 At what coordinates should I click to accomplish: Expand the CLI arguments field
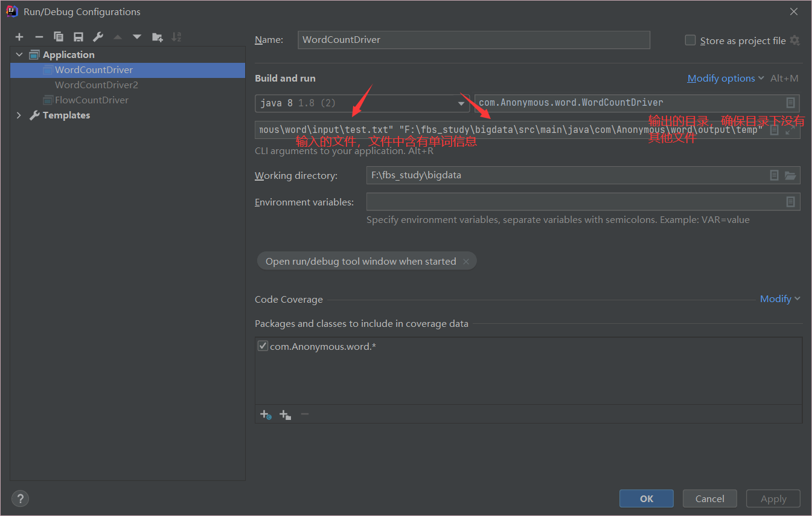[x=790, y=130]
